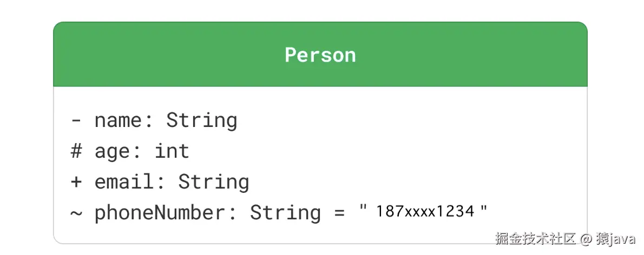644x255 pixels.
Task: Select the green class header bar
Action: coord(162,55)
